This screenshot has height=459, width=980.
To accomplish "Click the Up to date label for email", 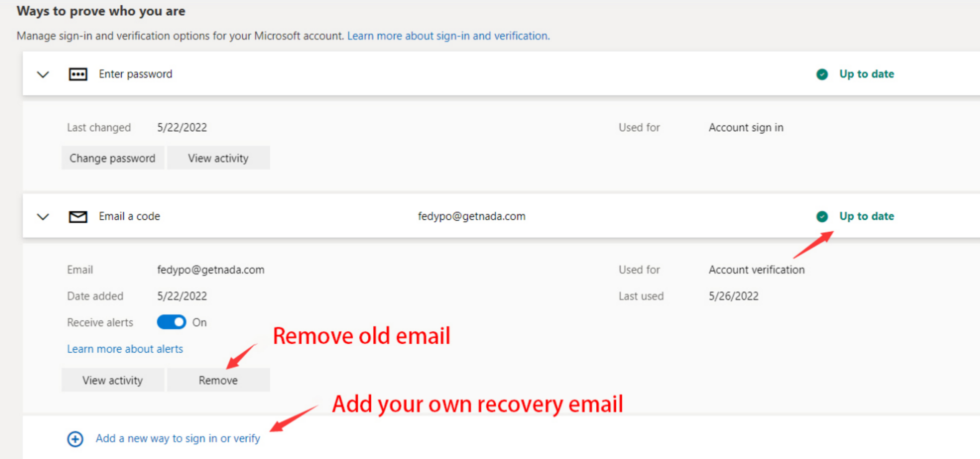I will pyautogui.click(x=867, y=216).
